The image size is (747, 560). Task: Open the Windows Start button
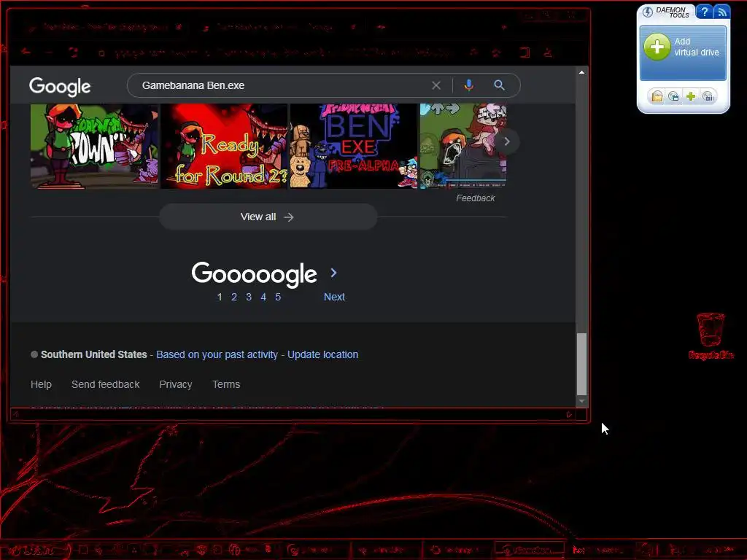[x=36, y=551]
